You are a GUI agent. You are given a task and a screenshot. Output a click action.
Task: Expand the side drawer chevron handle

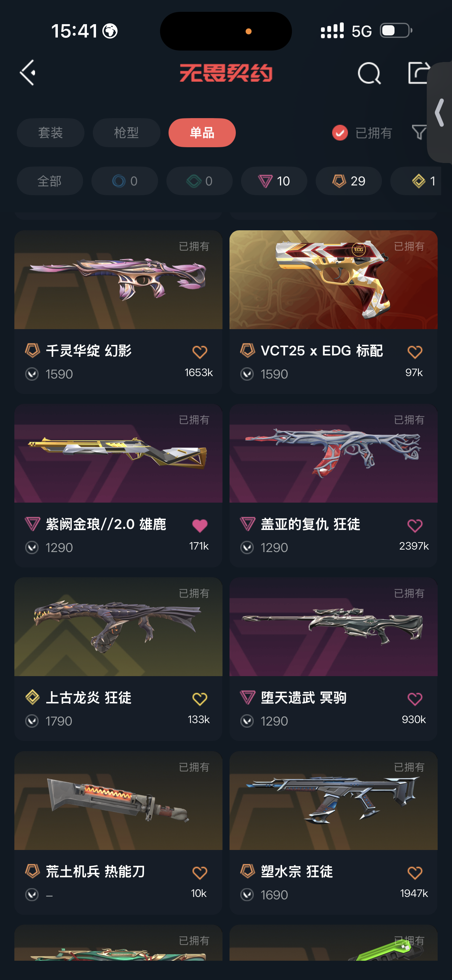[440, 113]
